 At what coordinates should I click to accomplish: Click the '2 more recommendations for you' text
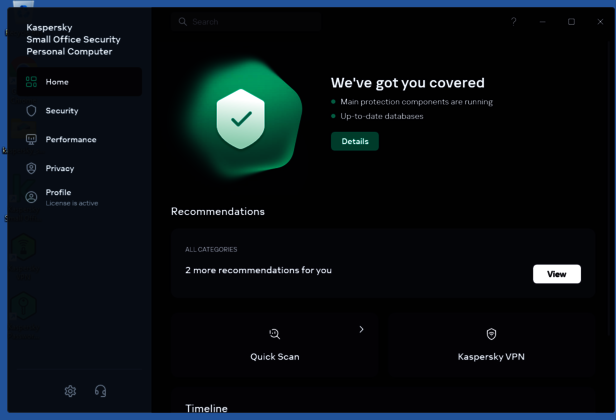(258, 270)
